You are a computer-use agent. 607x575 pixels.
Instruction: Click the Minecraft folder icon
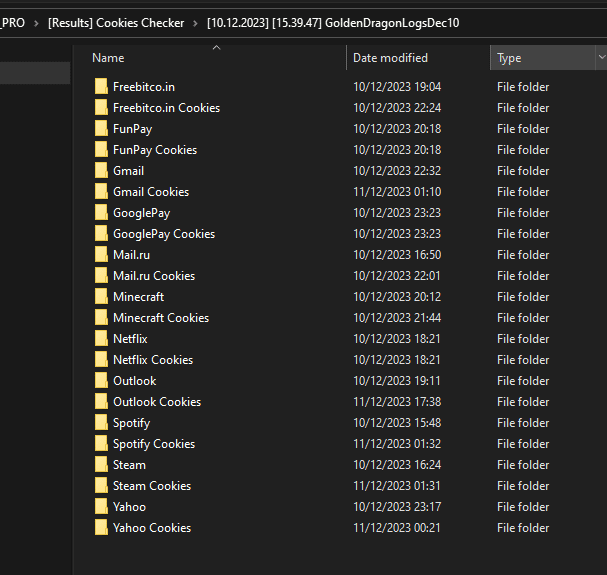pos(101,297)
